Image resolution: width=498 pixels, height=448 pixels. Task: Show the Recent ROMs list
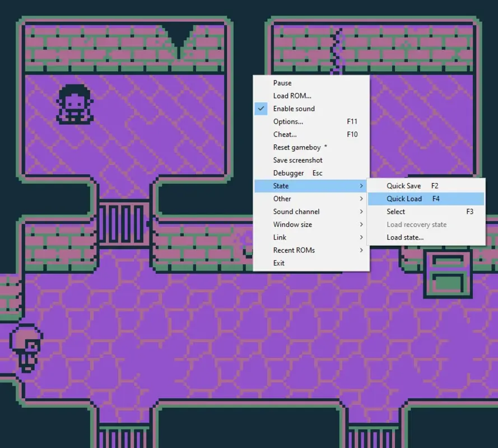[x=294, y=250]
